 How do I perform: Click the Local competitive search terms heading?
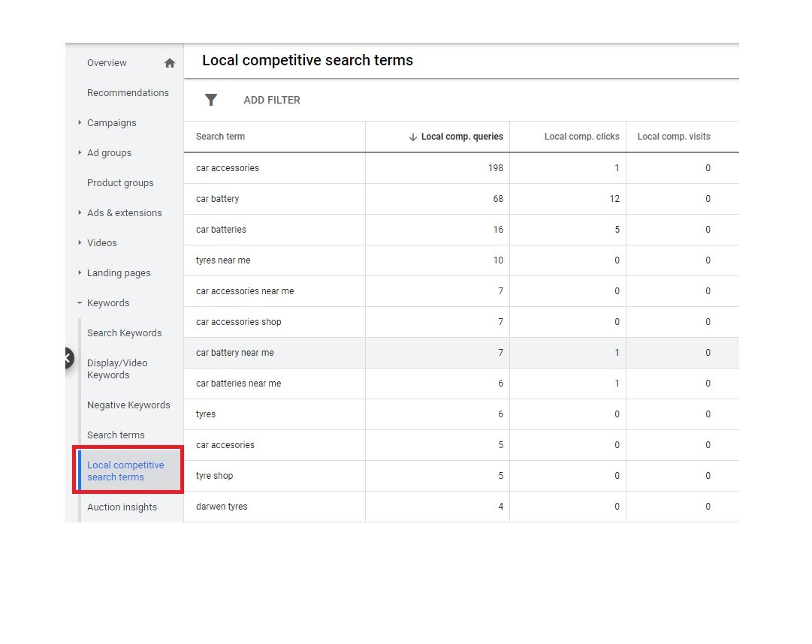click(x=308, y=61)
